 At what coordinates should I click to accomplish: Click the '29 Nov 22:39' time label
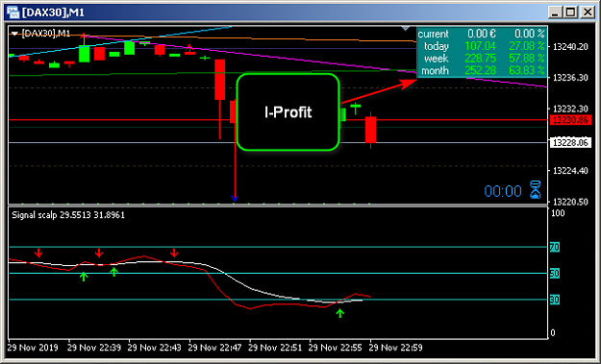coord(94,348)
